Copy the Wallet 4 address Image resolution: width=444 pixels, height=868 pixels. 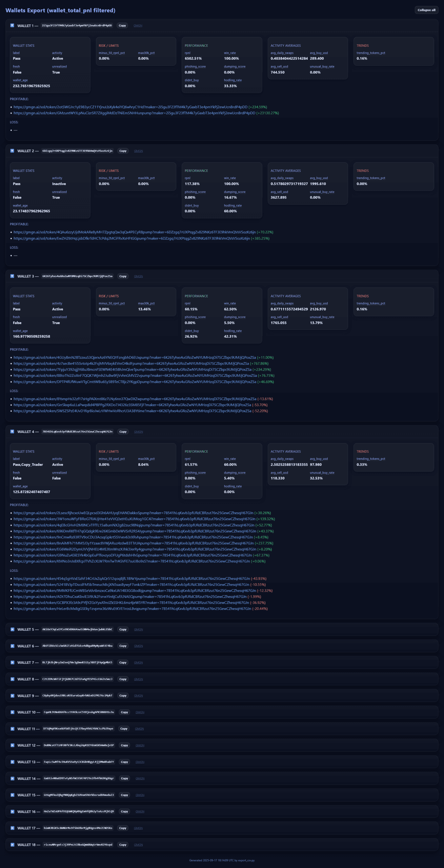point(123,432)
